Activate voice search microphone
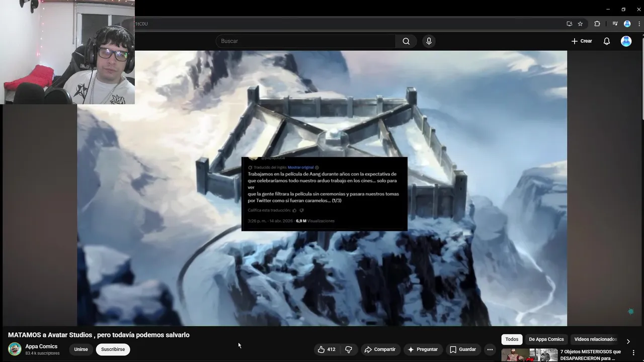Screen dimensions: 644x362 [x=429, y=41]
